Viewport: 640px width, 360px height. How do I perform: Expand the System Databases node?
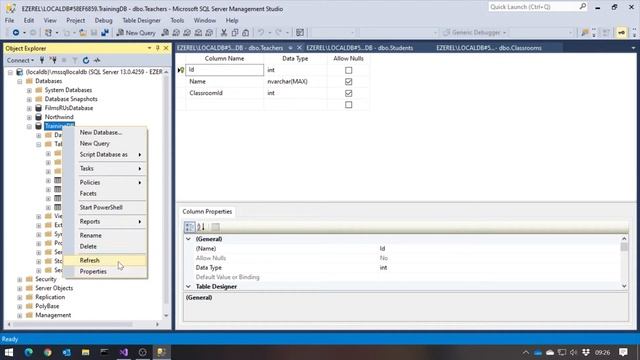pos(29,90)
